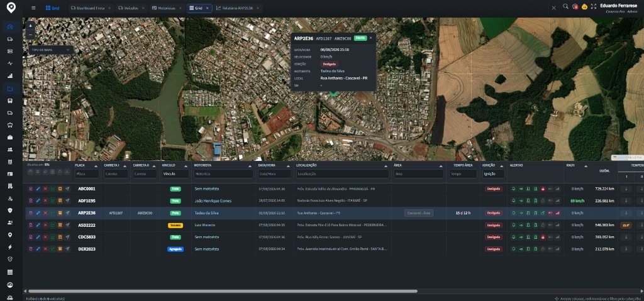Click the Desligada status for DER2023
Image resolution: width=644 pixels, height=301 pixels.
[x=493, y=249]
